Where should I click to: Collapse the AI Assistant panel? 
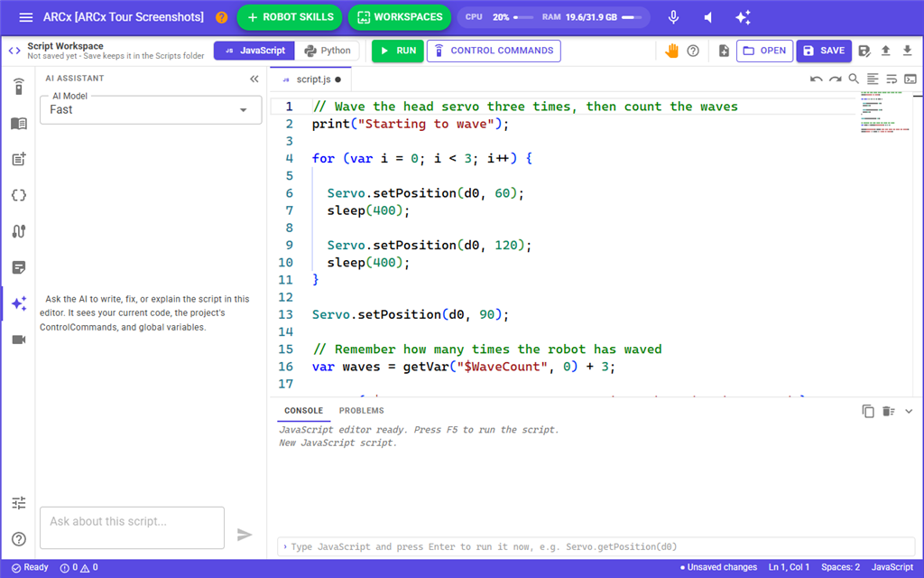coord(254,79)
